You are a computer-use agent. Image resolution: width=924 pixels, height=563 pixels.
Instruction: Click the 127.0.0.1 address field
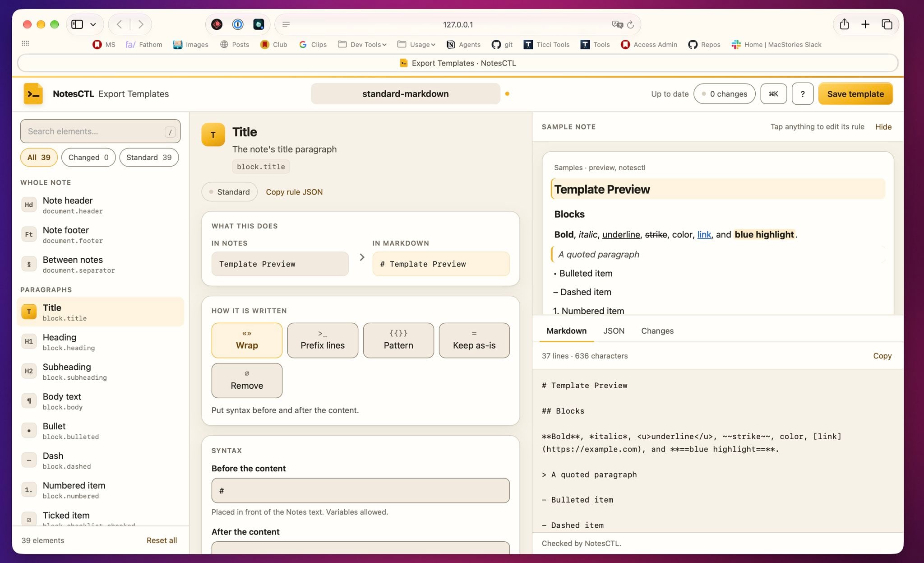coord(458,24)
